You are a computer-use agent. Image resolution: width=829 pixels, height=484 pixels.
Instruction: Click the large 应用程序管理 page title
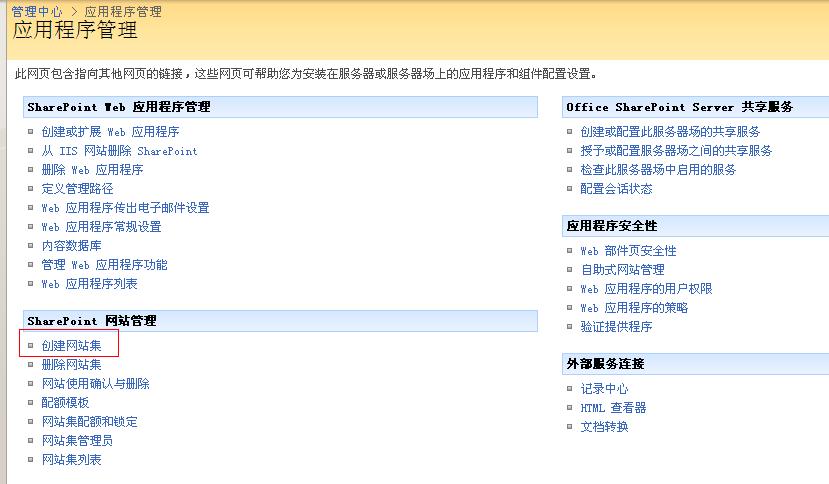[x=75, y=30]
